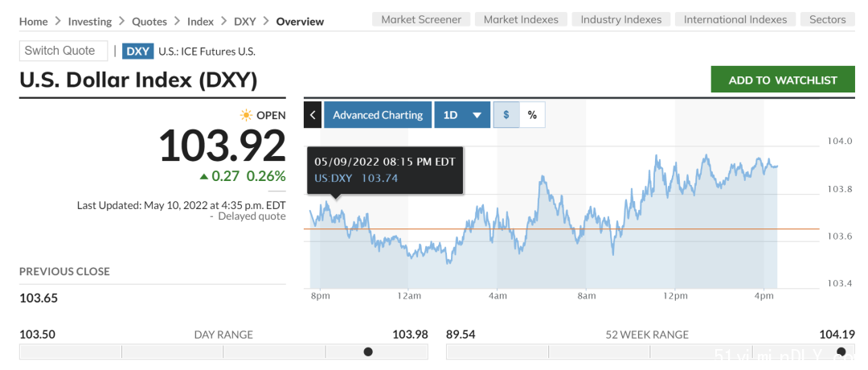
Task: Click the DAY RANGE label
Action: (x=223, y=335)
